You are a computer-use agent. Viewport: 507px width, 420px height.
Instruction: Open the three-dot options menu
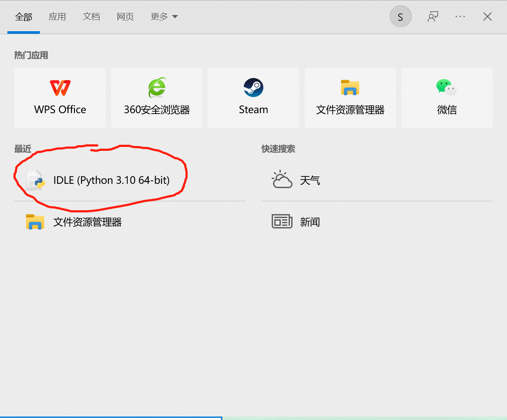coord(460,17)
